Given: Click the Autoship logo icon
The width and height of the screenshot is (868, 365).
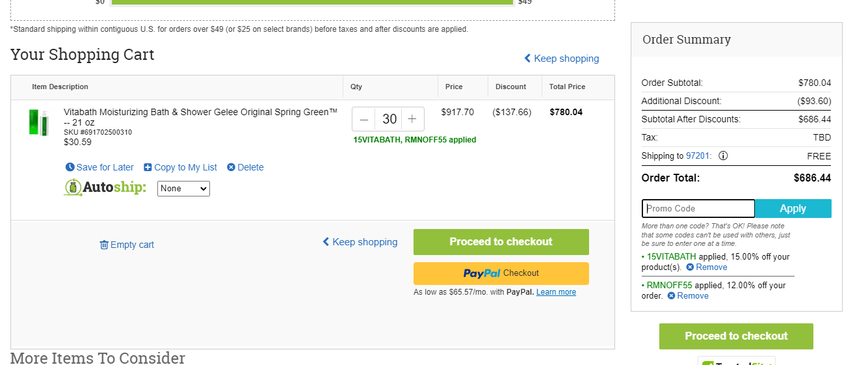Looking at the screenshot, I should pyautogui.click(x=73, y=187).
